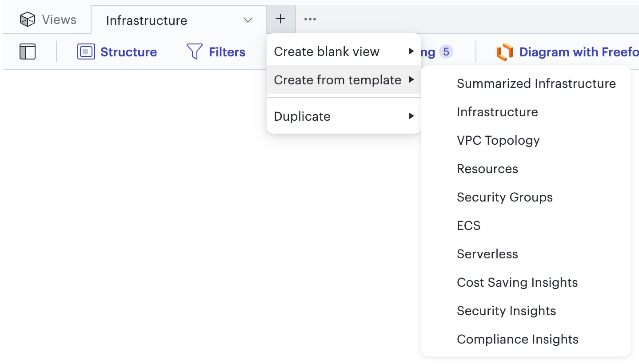Image resolution: width=639 pixels, height=364 pixels.
Task: Select Security Groups template
Action: (526, 197)
